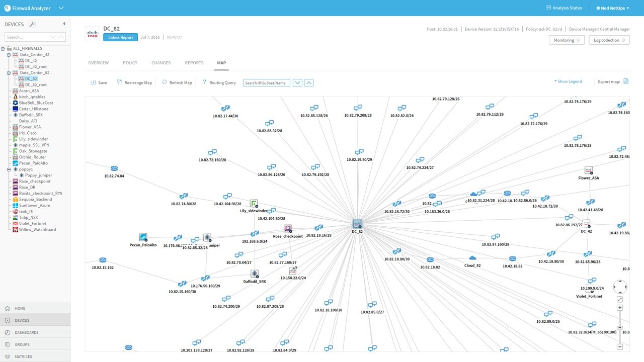Click the wrench icon in the DEVICES panel
The image size is (644, 362).
pos(31,24)
